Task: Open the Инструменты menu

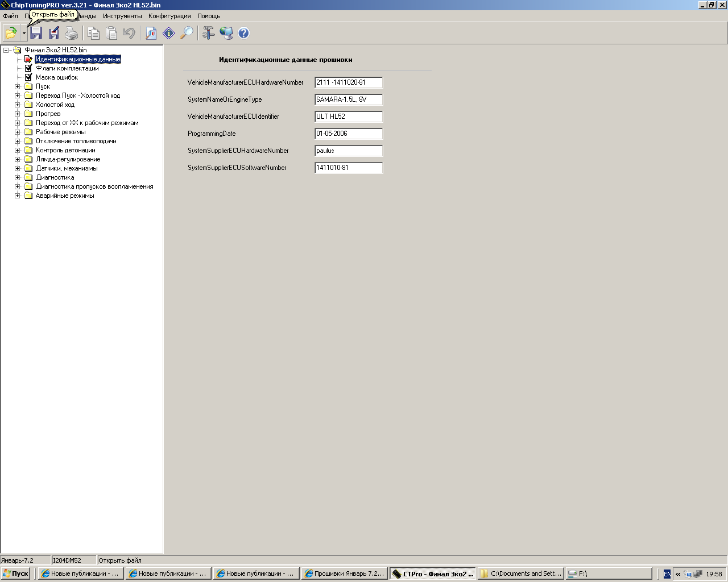Action: point(122,16)
